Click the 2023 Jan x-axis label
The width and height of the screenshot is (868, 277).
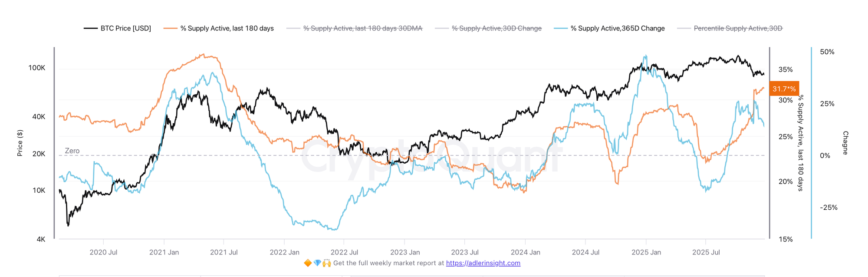tap(405, 252)
